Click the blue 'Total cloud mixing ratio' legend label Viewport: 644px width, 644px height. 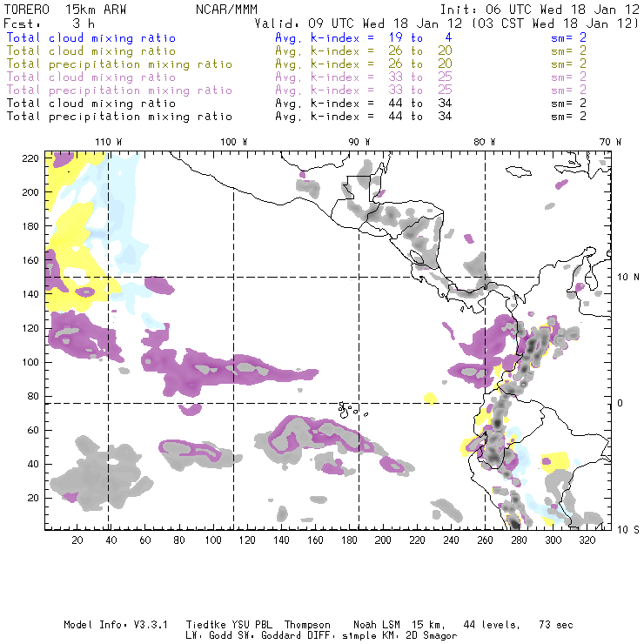(91, 38)
